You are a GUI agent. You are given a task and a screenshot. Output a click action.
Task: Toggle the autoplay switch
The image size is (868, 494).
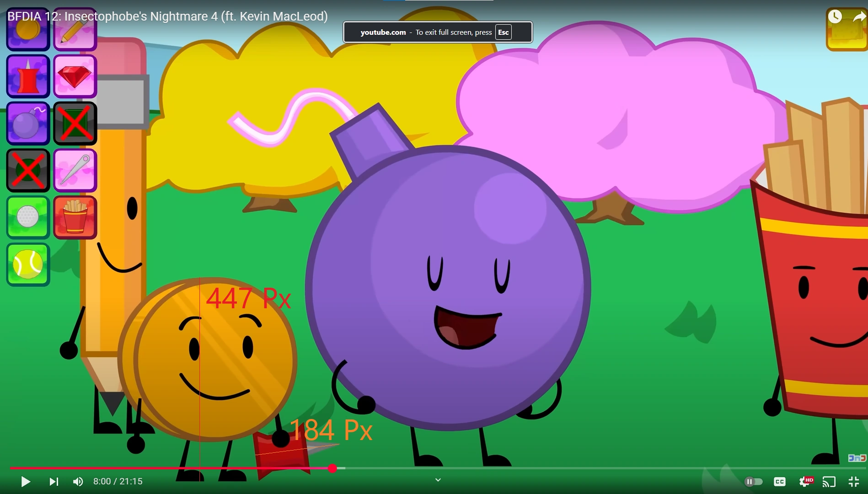[x=753, y=482]
